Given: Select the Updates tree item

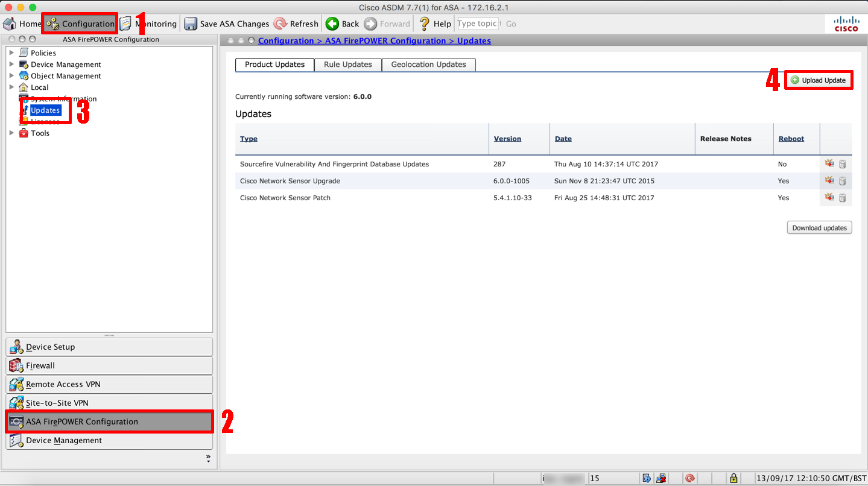Looking at the screenshot, I should pyautogui.click(x=46, y=110).
